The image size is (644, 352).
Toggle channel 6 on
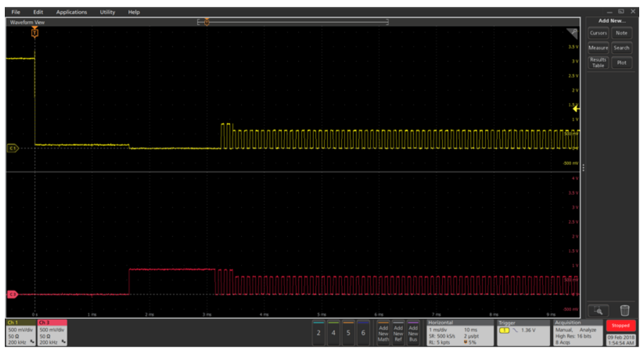click(x=363, y=333)
